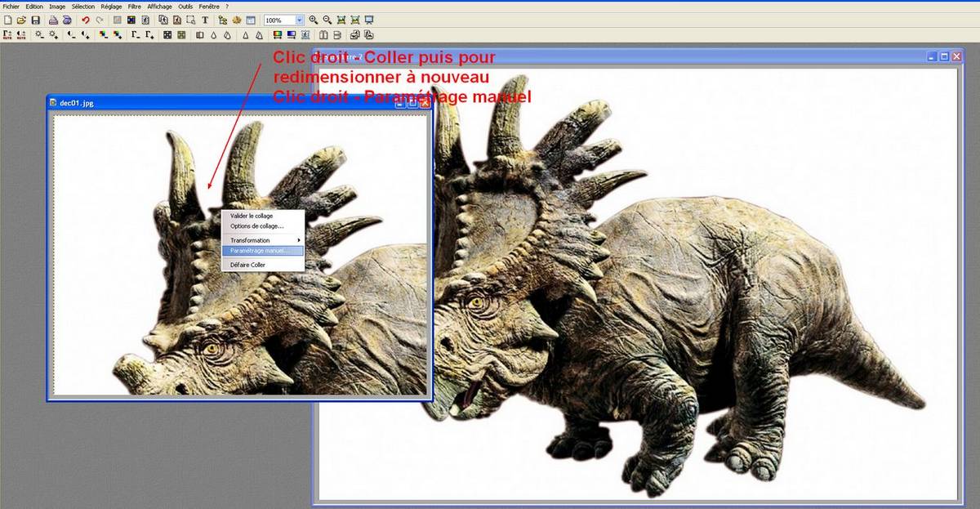
Task: Click the New document icon
Action: pyautogui.click(x=7, y=20)
